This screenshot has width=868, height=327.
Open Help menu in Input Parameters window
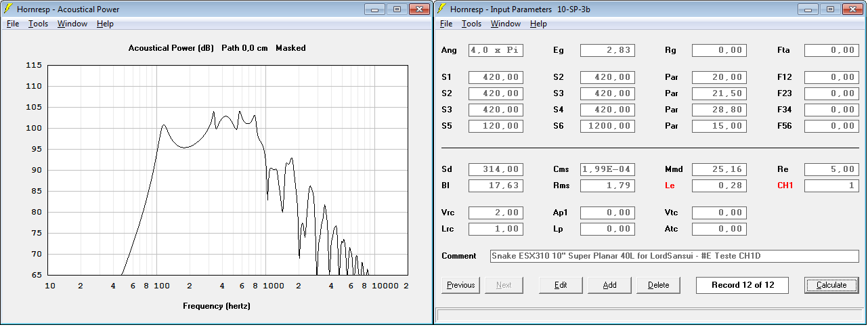[x=538, y=24]
